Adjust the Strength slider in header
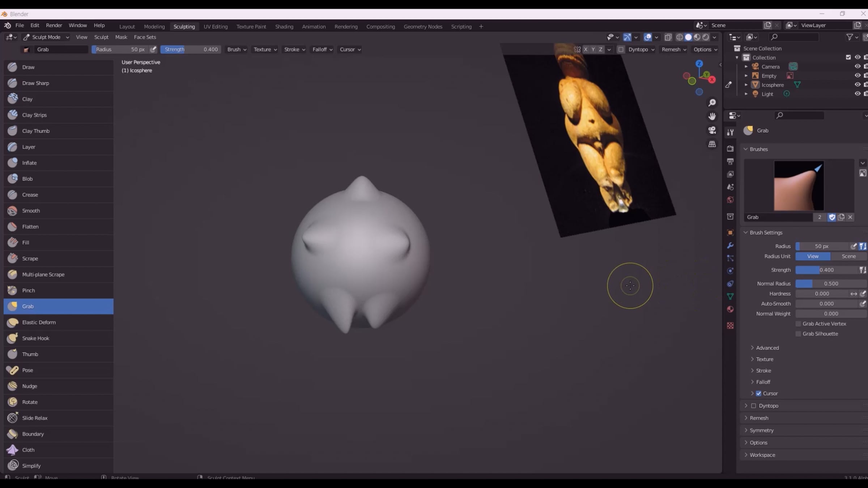The height and width of the screenshot is (488, 868). [x=191, y=50]
